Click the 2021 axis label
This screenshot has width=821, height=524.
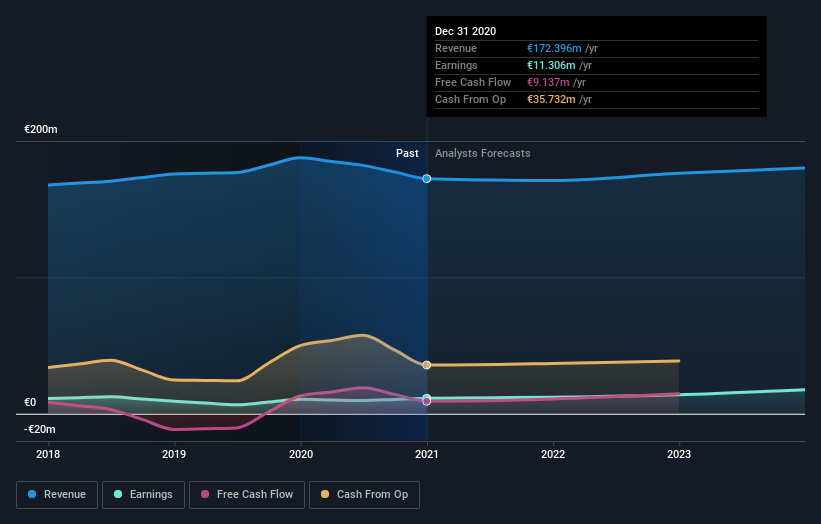[x=427, y=454]
